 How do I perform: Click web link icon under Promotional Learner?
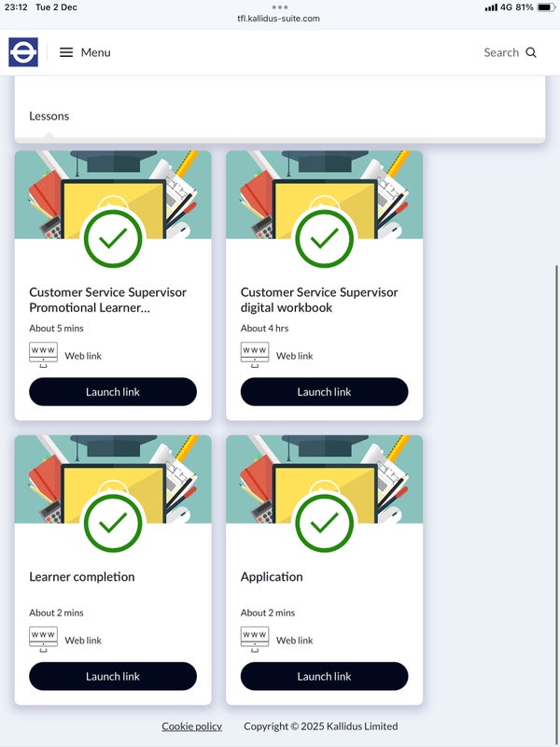pos(44,355)
